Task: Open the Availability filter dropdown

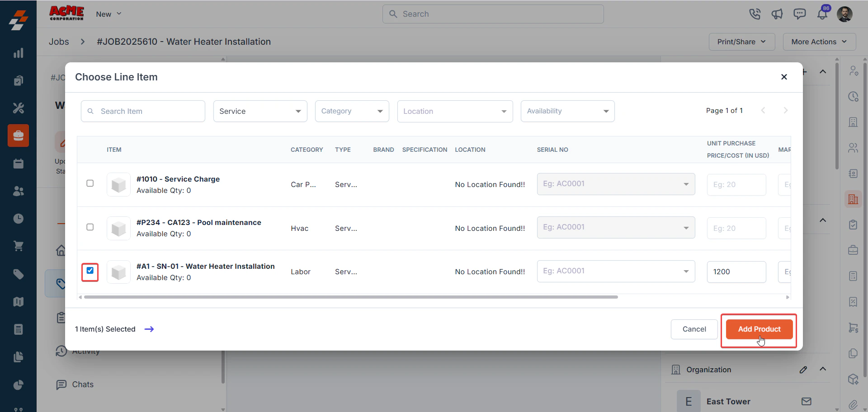Action: (568, 111)
